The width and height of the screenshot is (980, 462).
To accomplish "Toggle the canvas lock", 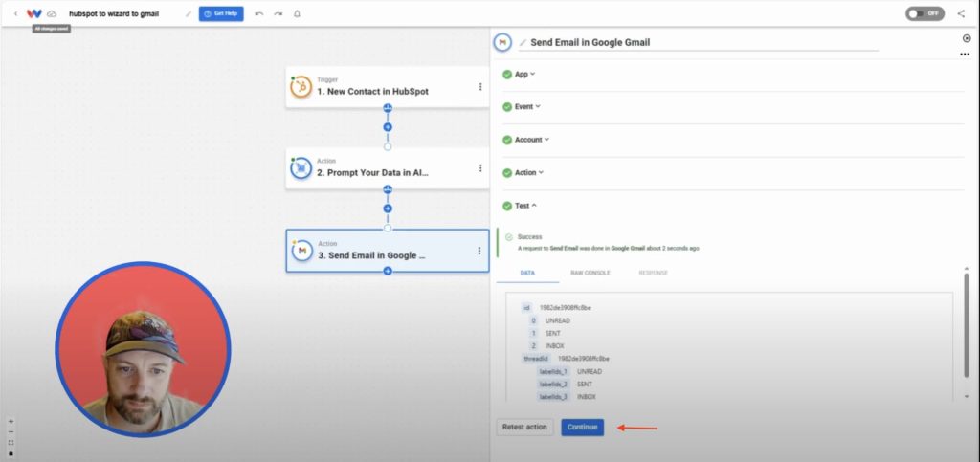I will 11,453.
